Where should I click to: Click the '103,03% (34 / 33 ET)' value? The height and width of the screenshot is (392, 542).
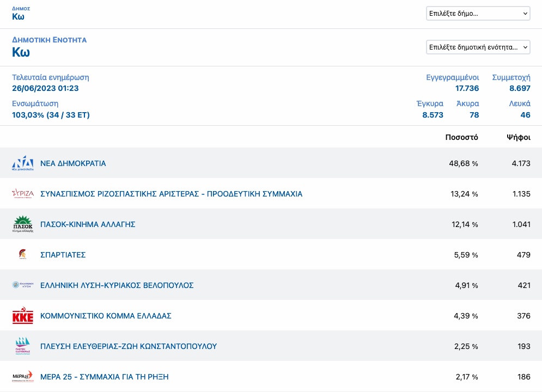pos(51,115)
